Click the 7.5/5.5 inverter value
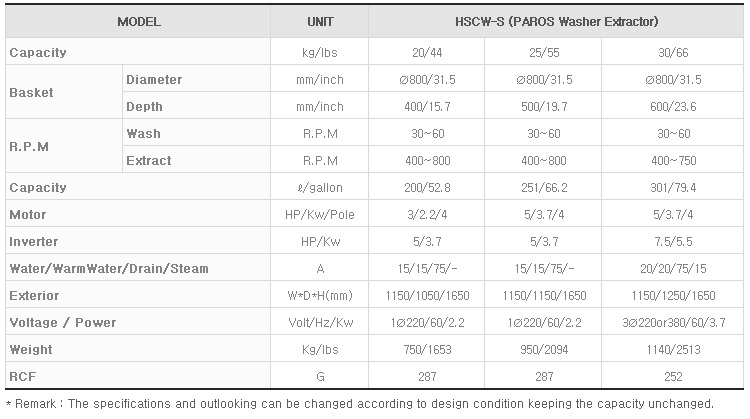Screen dimensions: 750x419 673,242
